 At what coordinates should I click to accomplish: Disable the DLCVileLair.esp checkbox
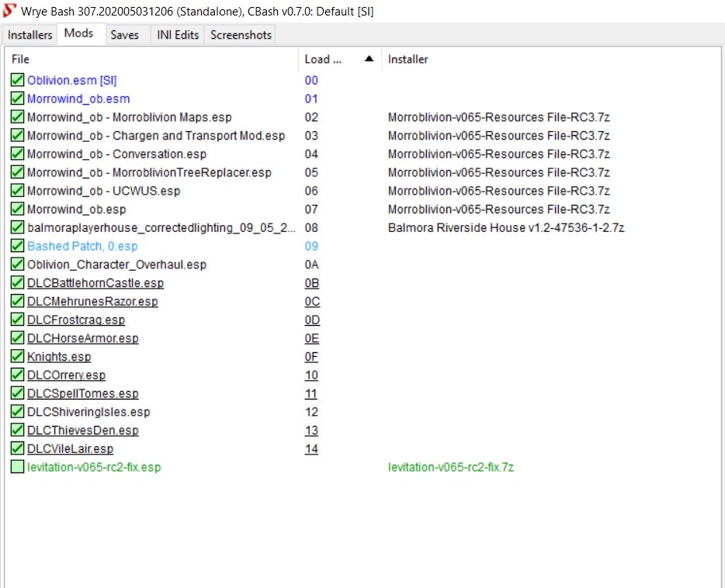tap(17, 448)
